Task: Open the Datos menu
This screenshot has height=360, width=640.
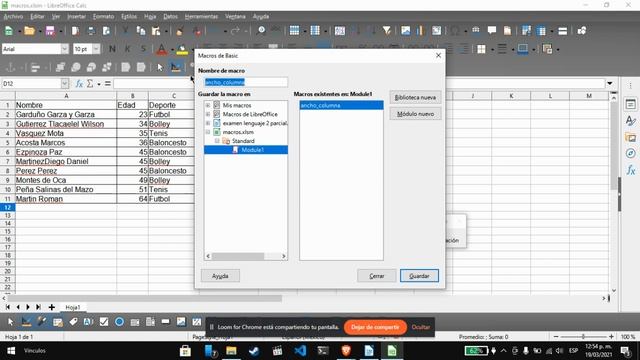Action: pos(171,16)
